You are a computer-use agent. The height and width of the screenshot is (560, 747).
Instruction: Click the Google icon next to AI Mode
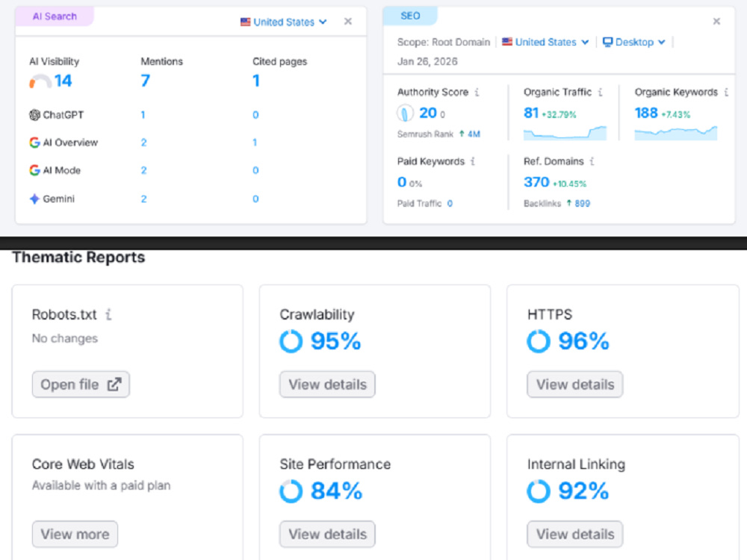coord(34,170)
